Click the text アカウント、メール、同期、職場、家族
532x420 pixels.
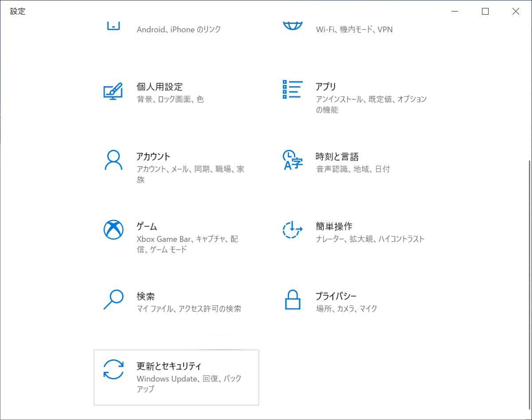pyautogui.click(x=191, y=174)
